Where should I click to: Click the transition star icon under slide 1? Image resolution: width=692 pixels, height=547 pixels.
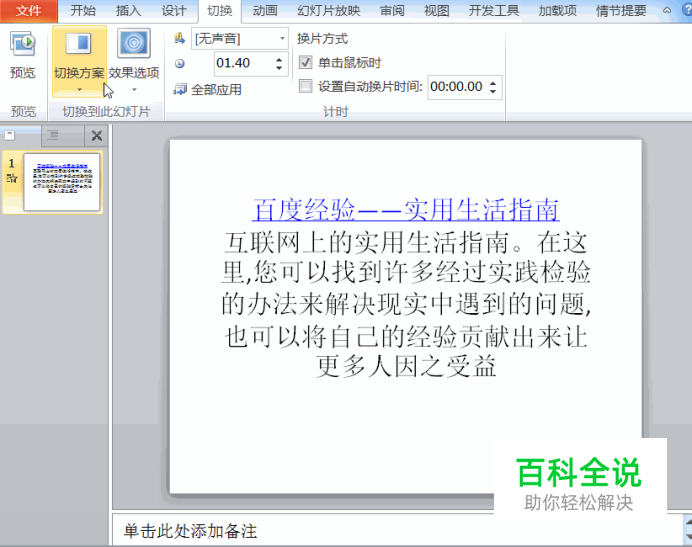(12, 178)
